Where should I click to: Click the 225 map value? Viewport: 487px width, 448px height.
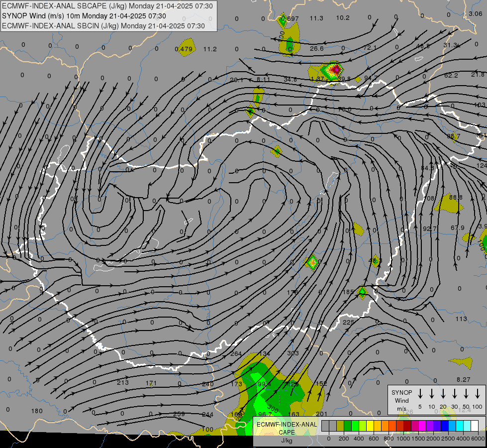coord(348,323)
